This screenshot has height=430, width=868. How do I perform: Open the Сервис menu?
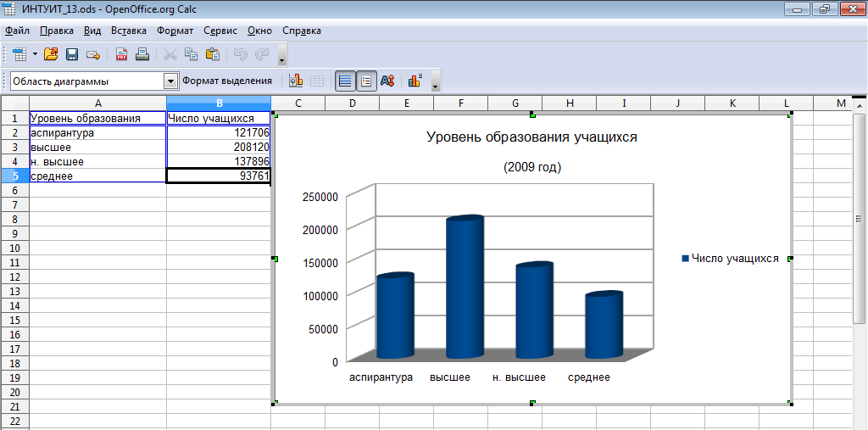[x=220, y=31]
